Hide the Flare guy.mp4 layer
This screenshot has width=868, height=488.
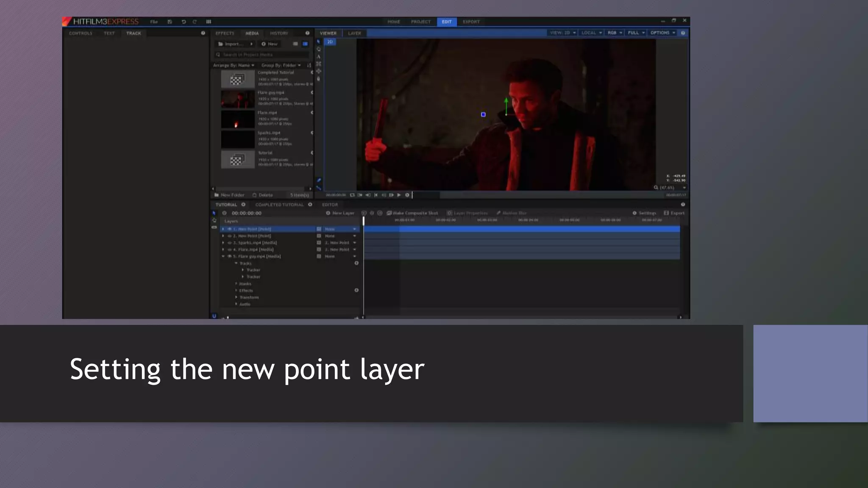229,256
